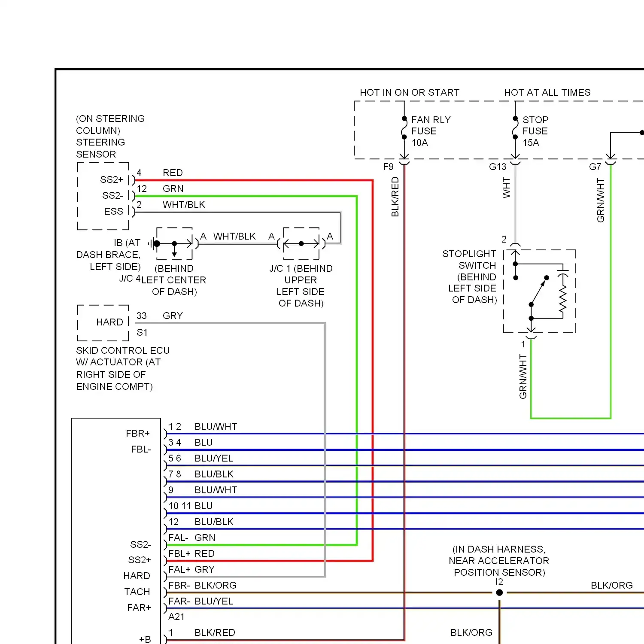Click BLU/BLK label at pins 7 8
This screenshot has width=644, height=644.
pyautogui.click(x=214, y=474)
